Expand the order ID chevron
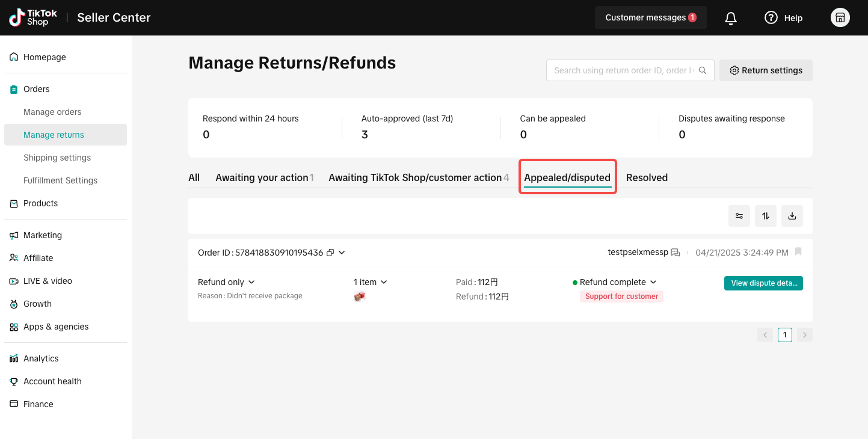This screenshot has width=868, height=439. (x=342, y=253)
